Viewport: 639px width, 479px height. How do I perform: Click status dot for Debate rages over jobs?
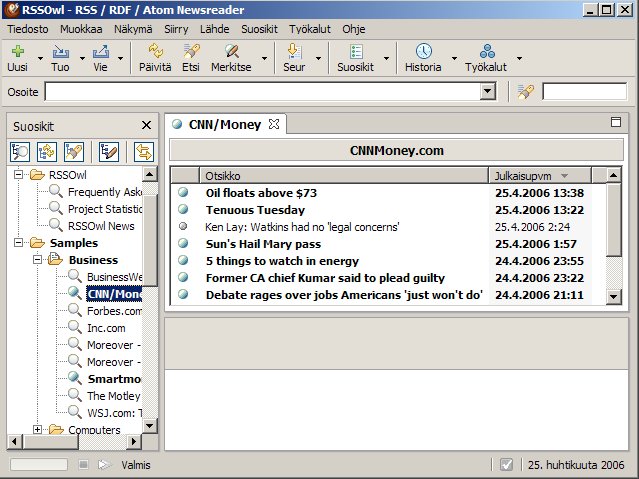183,294
